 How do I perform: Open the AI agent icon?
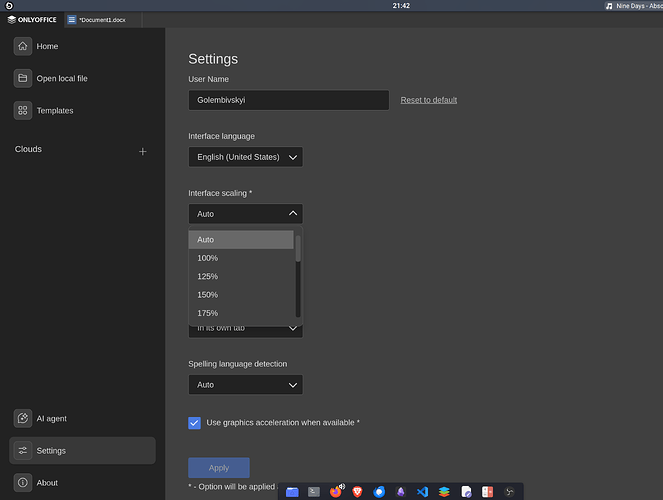tap(22, 418)
